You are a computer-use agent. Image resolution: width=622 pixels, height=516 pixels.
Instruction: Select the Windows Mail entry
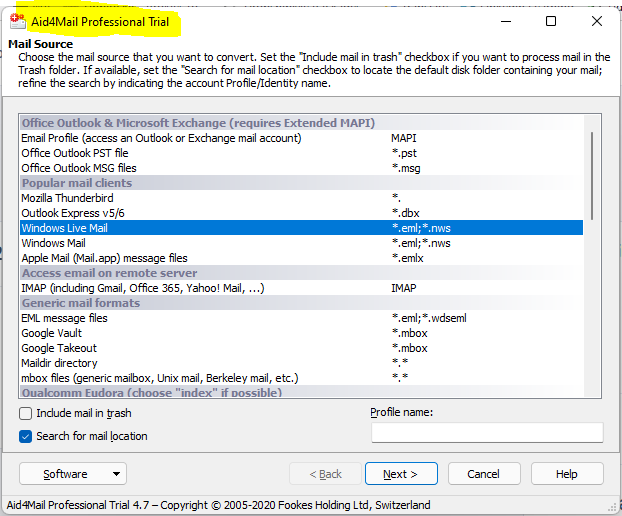click(x=301, y=243)
